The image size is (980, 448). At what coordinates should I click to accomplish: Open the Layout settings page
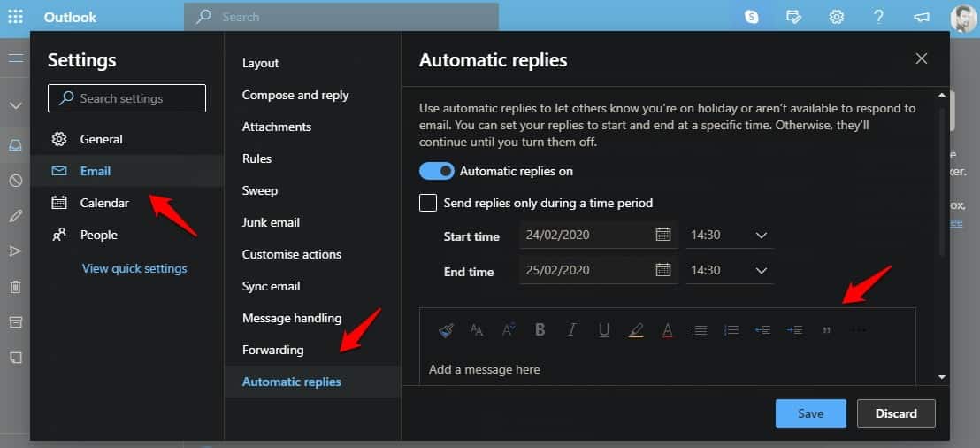pos(312,63)
